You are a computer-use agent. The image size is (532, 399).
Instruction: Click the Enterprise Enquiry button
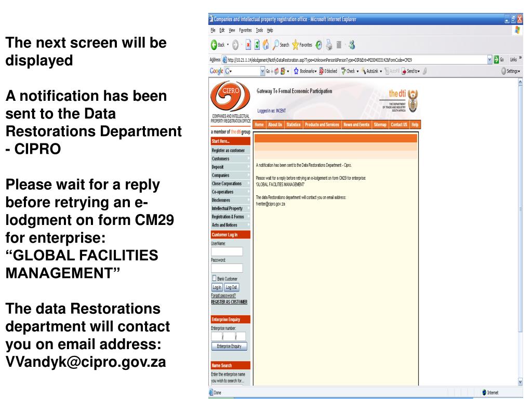229,346
